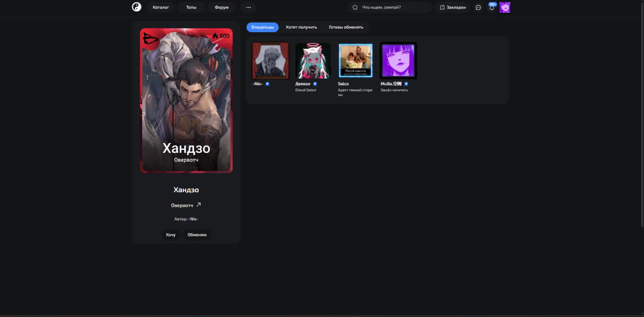The width and height of the screenshot is (644, 317).
Task: Click the Хочу button
Action: click(171, 235)
